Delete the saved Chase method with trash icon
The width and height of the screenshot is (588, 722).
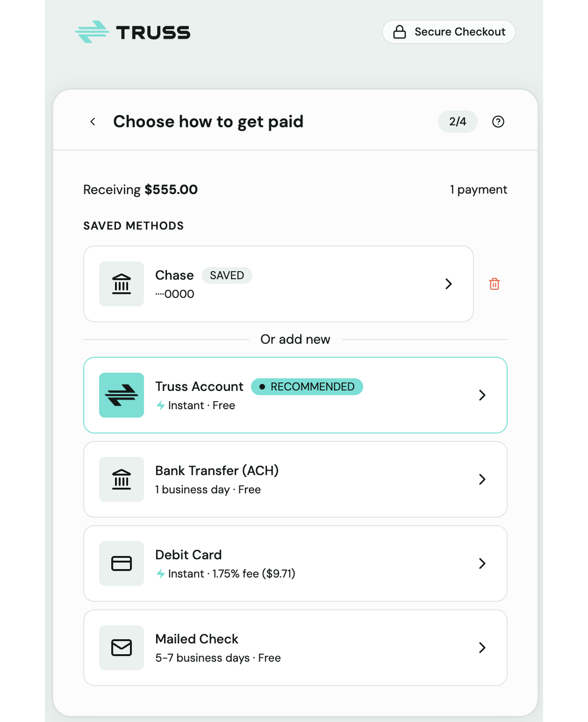coord(494,284)
